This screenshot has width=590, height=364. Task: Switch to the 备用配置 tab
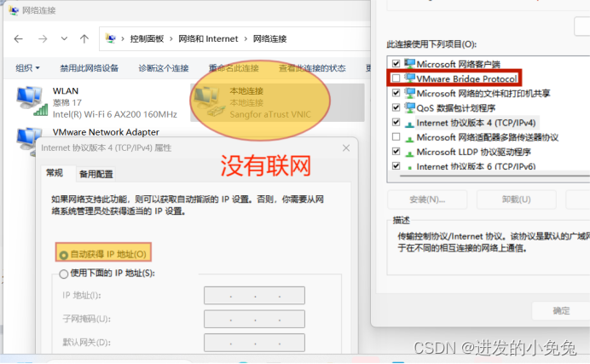tap(96, 174)
